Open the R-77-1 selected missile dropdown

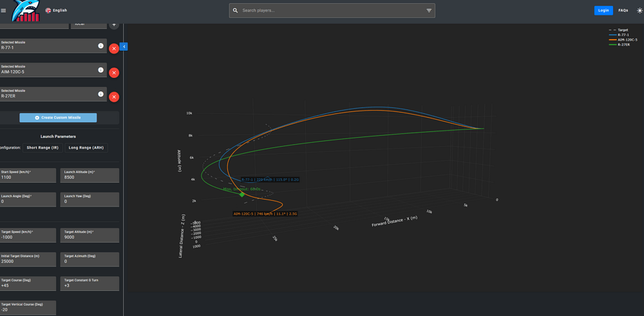click(x=48, y=46)
